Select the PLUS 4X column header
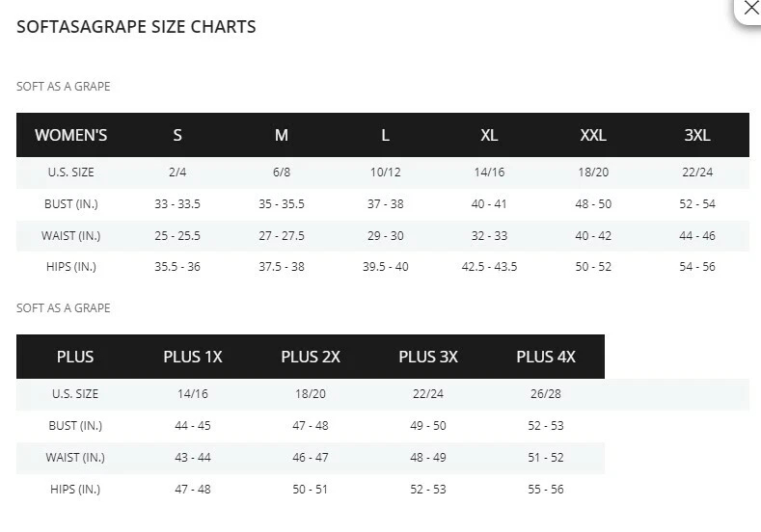Viewport: 761px width, 532px height. [x=546, y=357]
